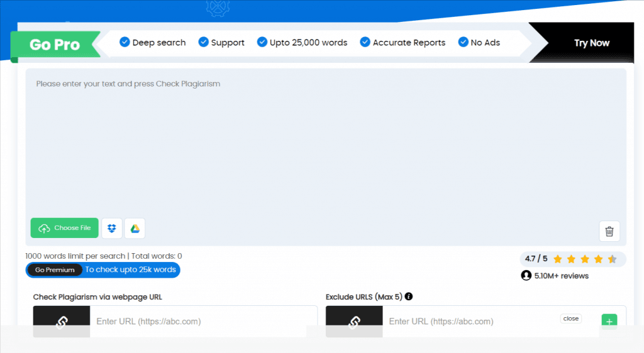Open the Go Premium upgrade button
644x353 pixels.
click(x=55, y=270)
